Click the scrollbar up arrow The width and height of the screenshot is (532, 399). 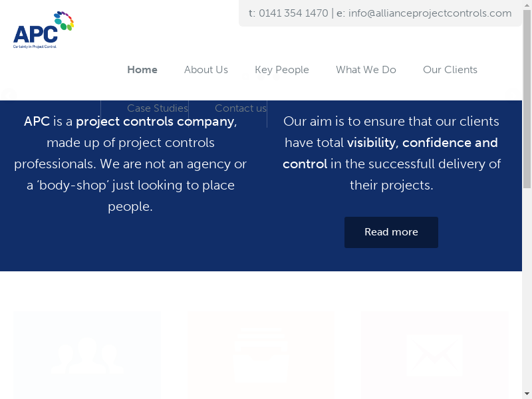[x=527, y=5]
